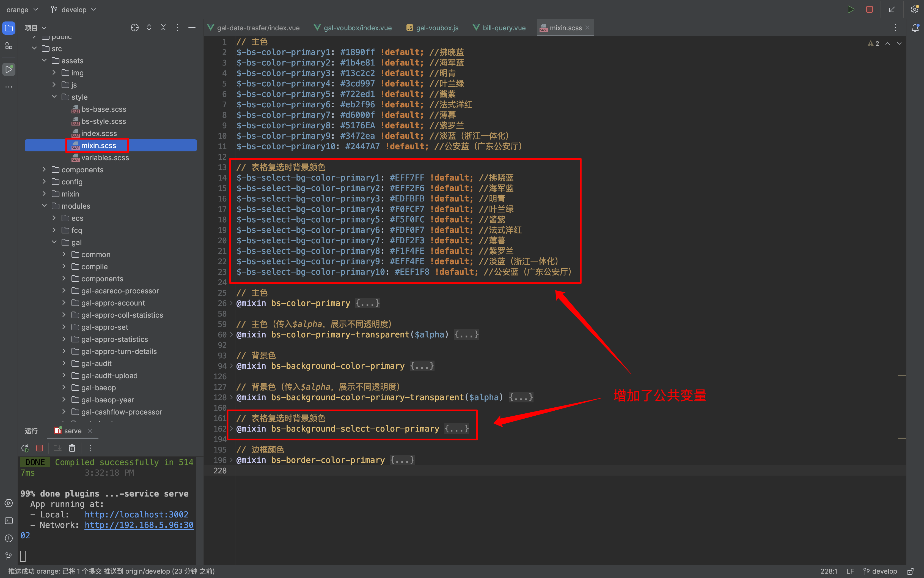Rerun the serve task

(25, 448)
